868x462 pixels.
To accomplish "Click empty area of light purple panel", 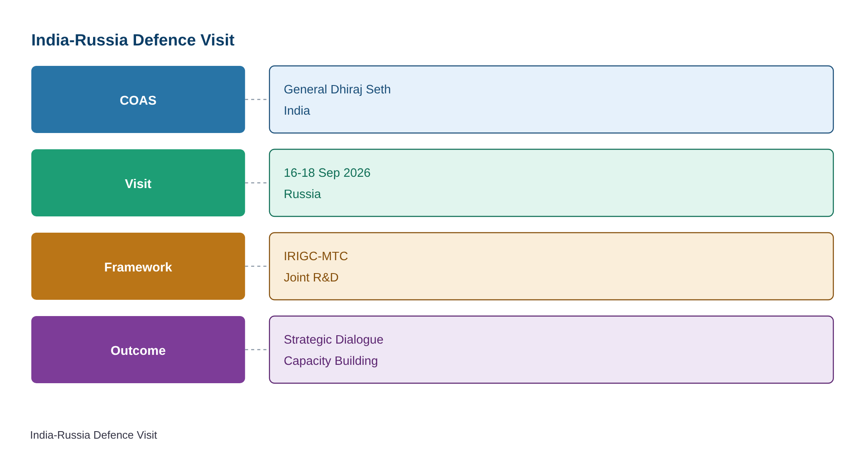I will 605,349.
